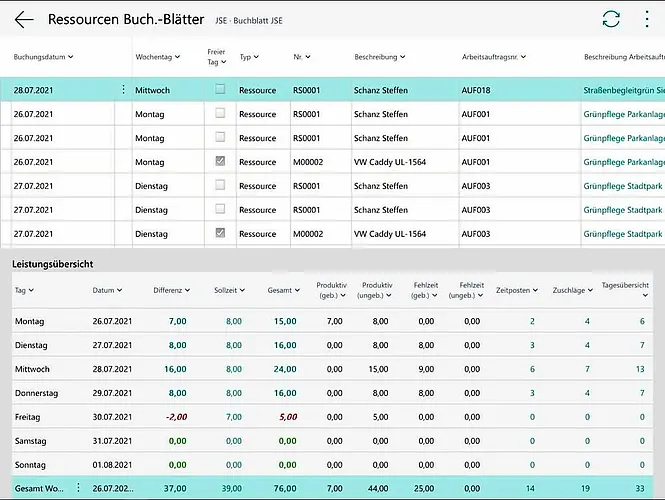Open row actions dots for Gesamt Wo row

(x=78, y=488)
